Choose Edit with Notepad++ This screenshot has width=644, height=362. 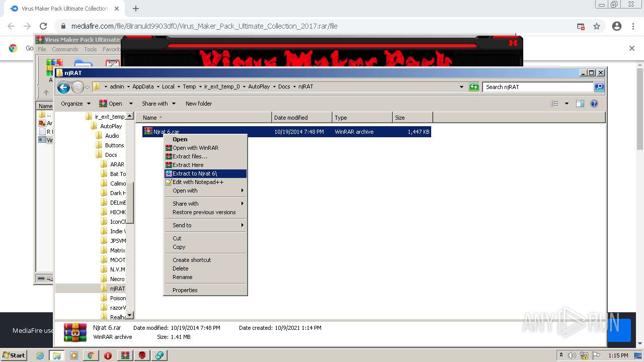click(205, 182)
